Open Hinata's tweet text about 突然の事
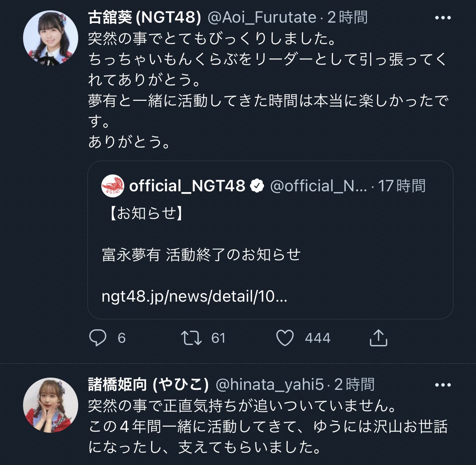This screenshot has width=476, height=465. pyautogui.click(x=242, y=406)
